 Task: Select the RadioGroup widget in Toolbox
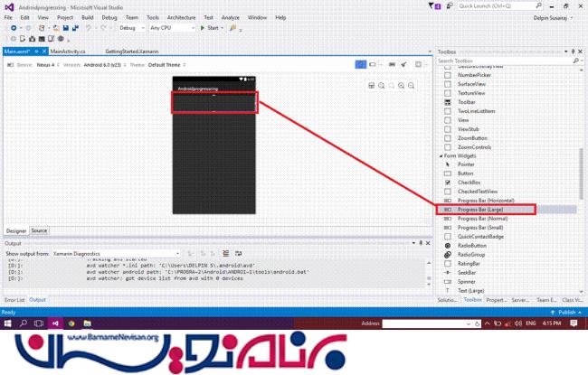pos(470,255)
